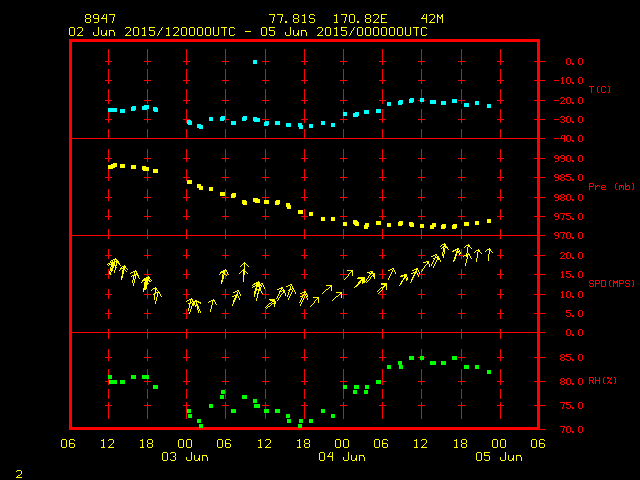Click the -20.0 temperature tick value
The image size is (640, 480).
tap(569, 101)
